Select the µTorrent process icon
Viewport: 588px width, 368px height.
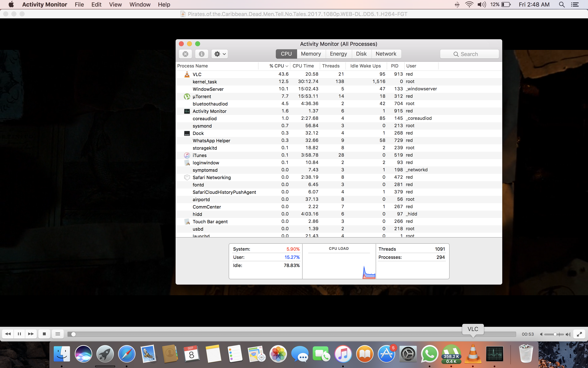(187, 96)
